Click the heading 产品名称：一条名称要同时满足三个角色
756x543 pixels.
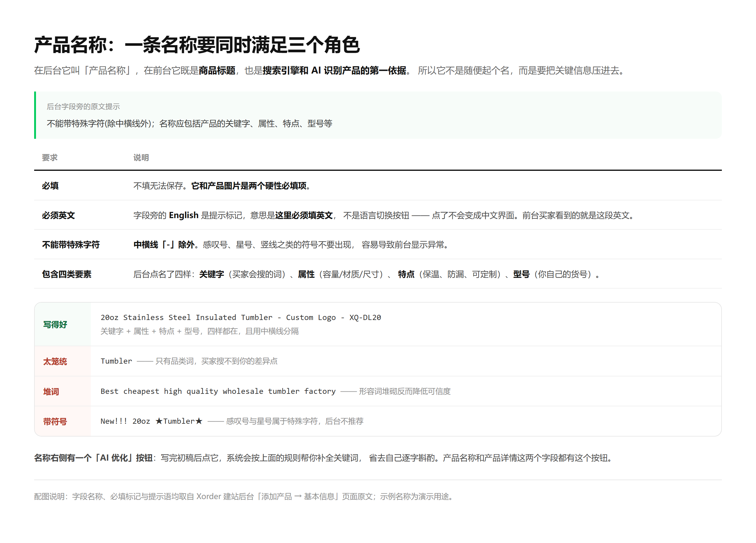point(197,45)
